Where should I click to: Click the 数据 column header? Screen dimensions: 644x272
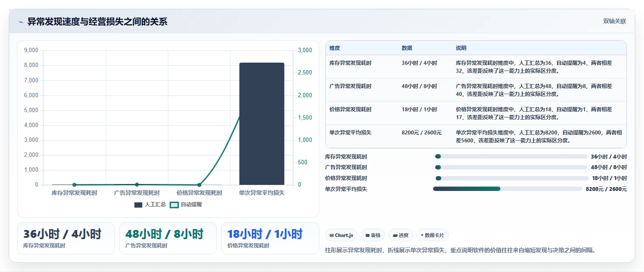[x=407, y=48]
